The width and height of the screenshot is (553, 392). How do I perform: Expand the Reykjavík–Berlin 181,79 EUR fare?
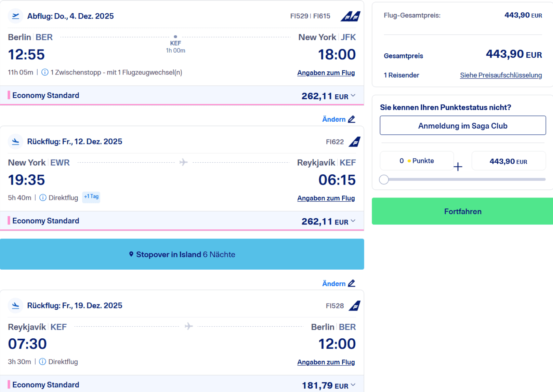353,385
